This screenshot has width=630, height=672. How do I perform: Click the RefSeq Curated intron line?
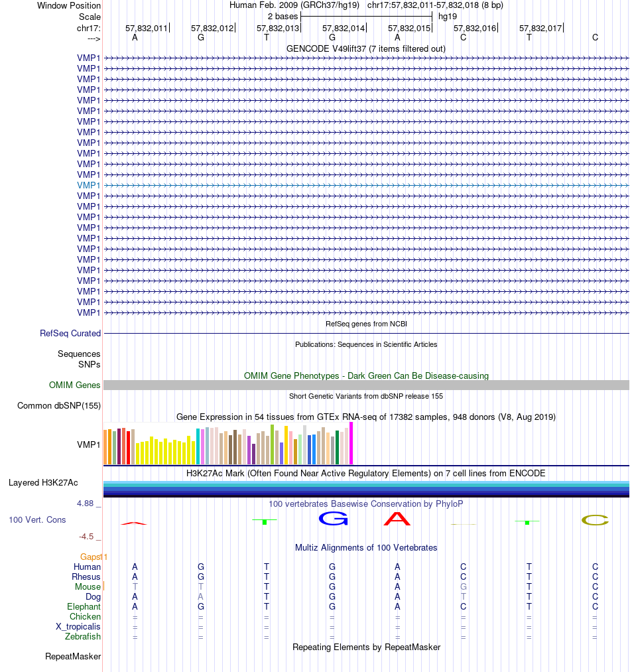366,333
